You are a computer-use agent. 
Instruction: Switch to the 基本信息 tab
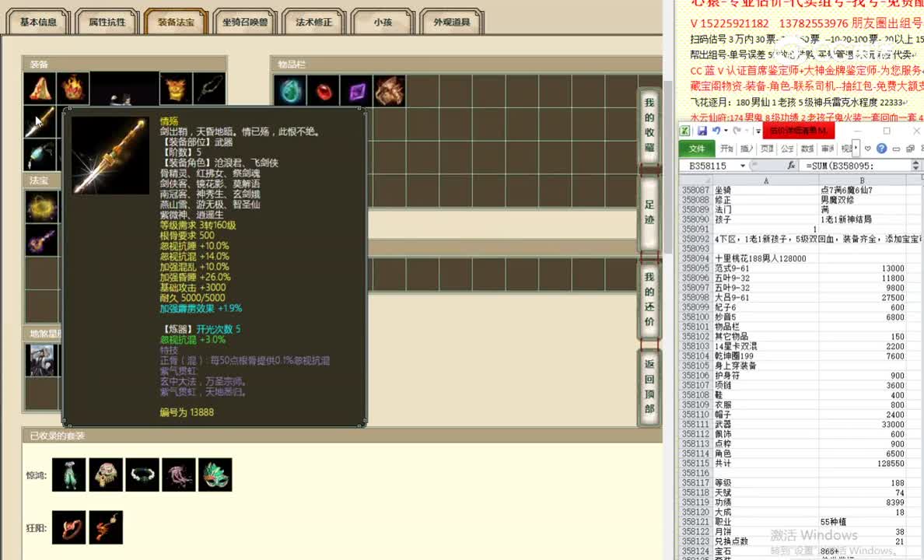tap(38, 22)
